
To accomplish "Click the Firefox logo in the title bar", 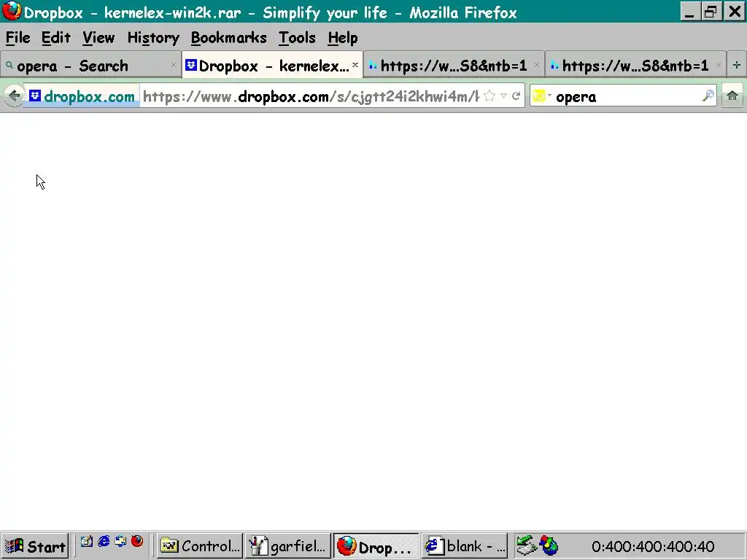I will 11,11.
